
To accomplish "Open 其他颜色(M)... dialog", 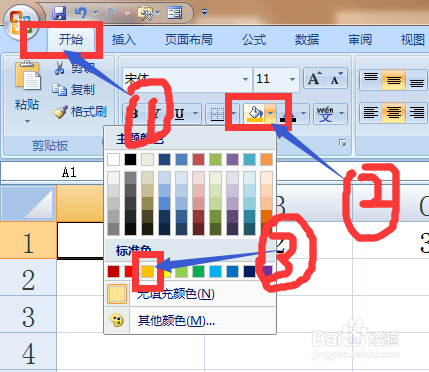I will (190, 321).
